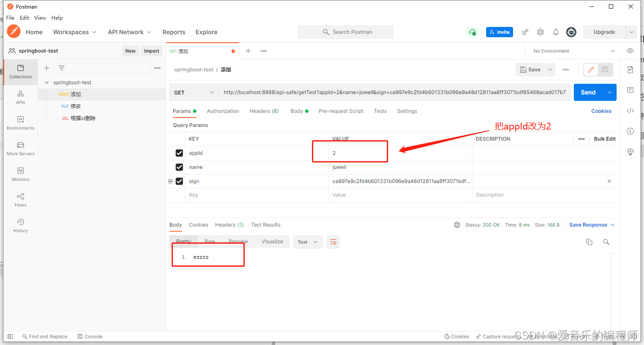The height and width of the screenshot is (345, 644).
Task: Open the GET method dropdown
Action: (194, 92)
